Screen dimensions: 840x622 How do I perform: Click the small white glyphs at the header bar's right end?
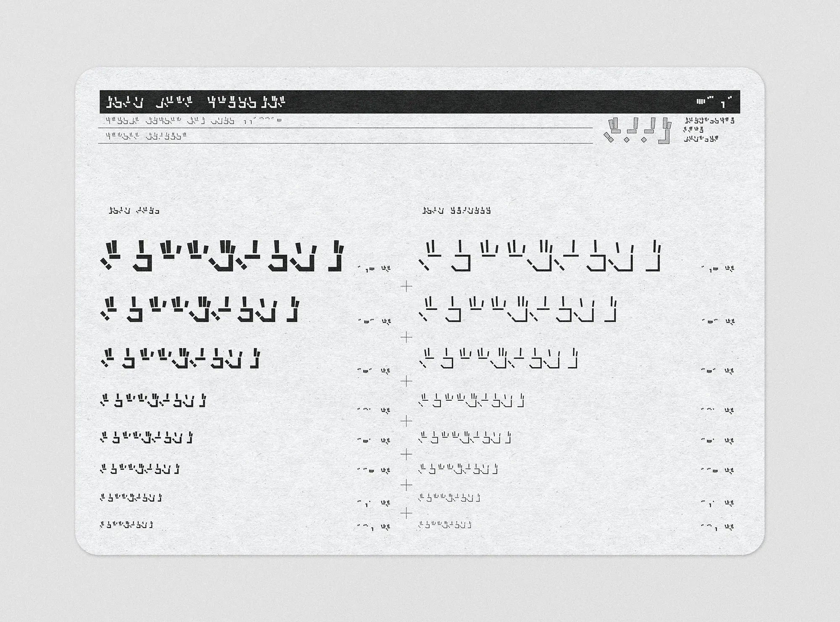(x=714, y=102)
